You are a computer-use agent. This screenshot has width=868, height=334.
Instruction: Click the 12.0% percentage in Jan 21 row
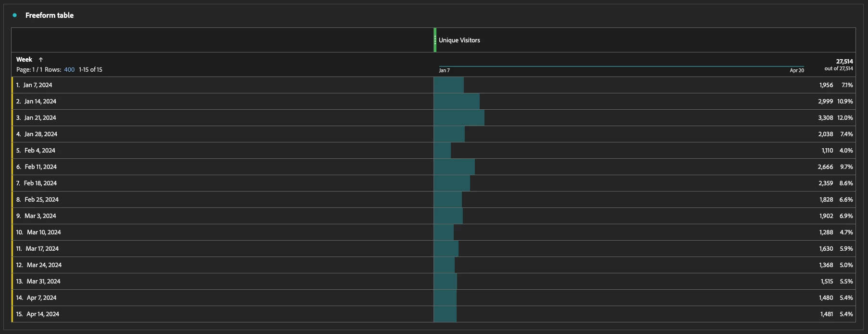click(x=845, y=118)
